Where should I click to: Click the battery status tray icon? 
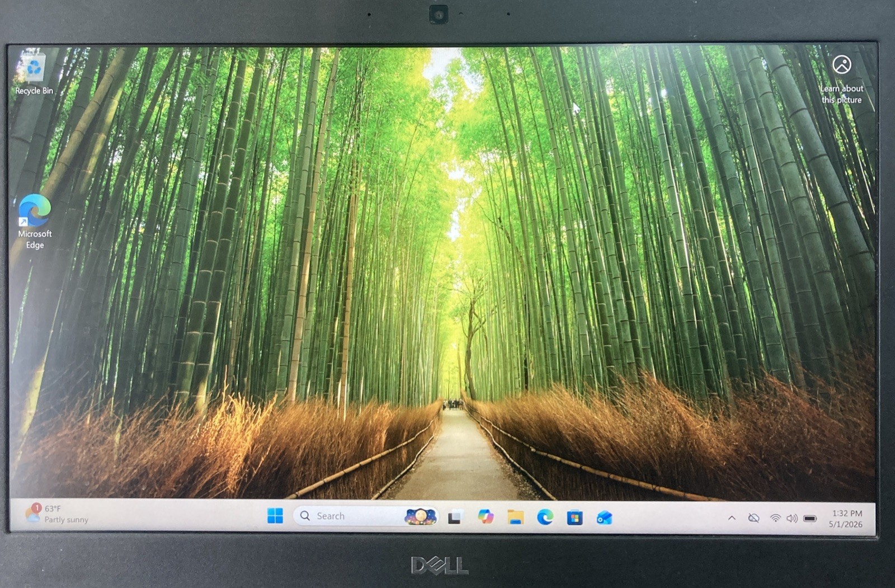pos(810,519)
